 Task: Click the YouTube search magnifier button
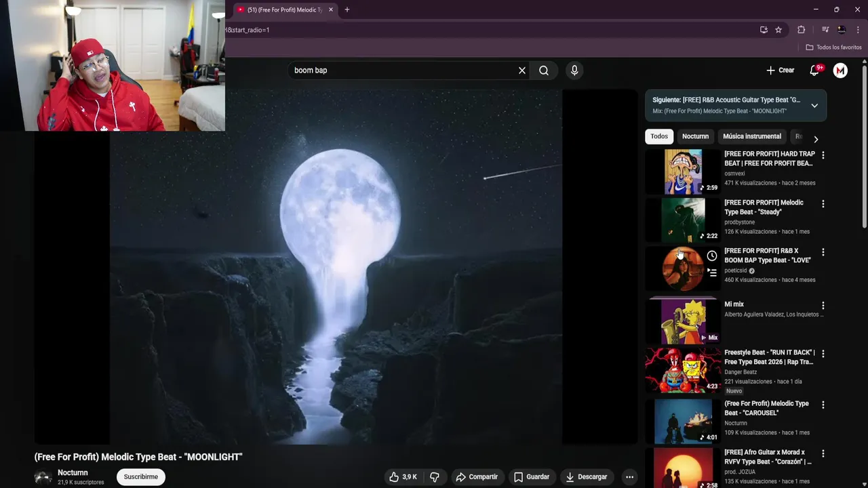click(544, 70)
